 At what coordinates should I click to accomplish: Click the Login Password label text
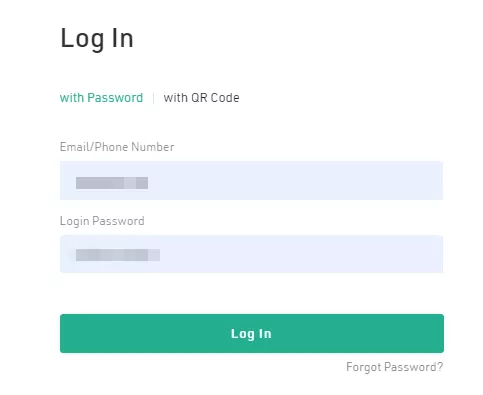click(x=102, y=221)
